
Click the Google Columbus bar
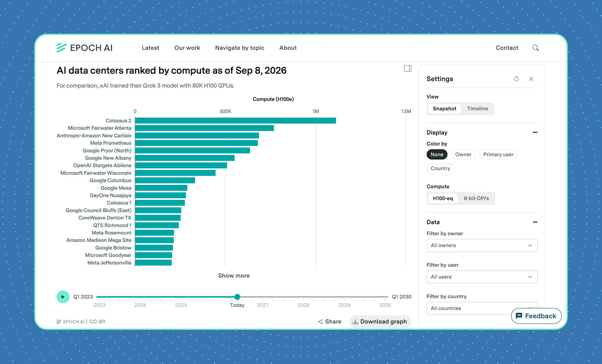pyautogui.click(x=165, y=180)
